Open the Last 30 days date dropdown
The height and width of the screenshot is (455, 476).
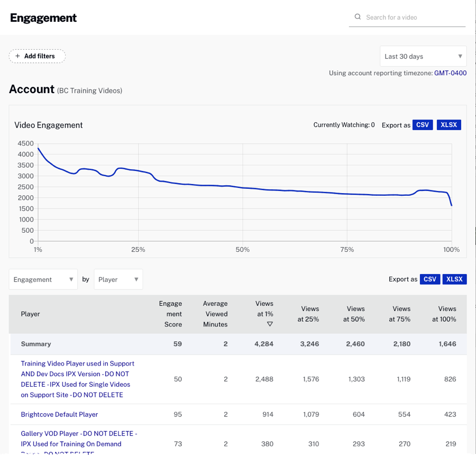tap(423, 56)
